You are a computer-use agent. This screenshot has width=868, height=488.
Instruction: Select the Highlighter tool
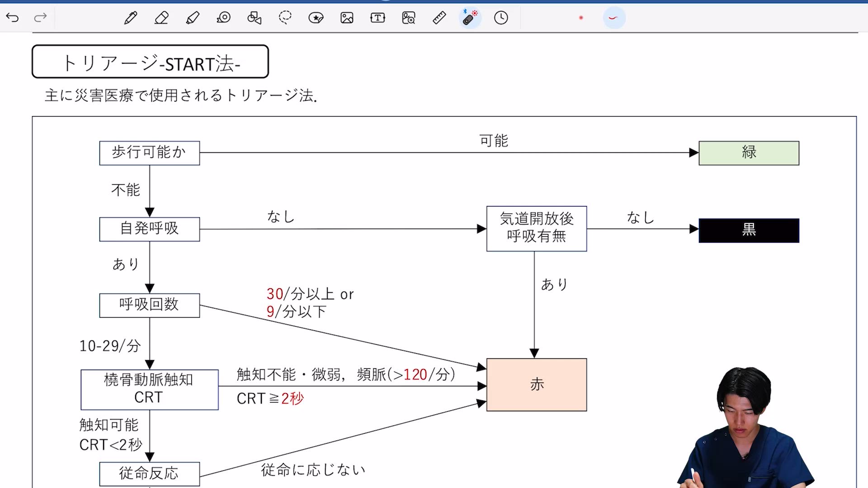click(x=193, y=18)
